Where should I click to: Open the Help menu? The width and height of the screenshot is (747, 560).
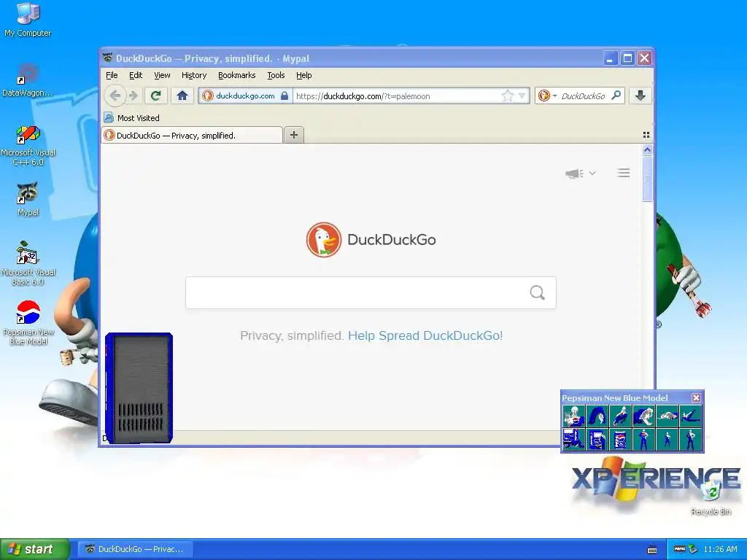pyautogui.click(x=304, y=75)
